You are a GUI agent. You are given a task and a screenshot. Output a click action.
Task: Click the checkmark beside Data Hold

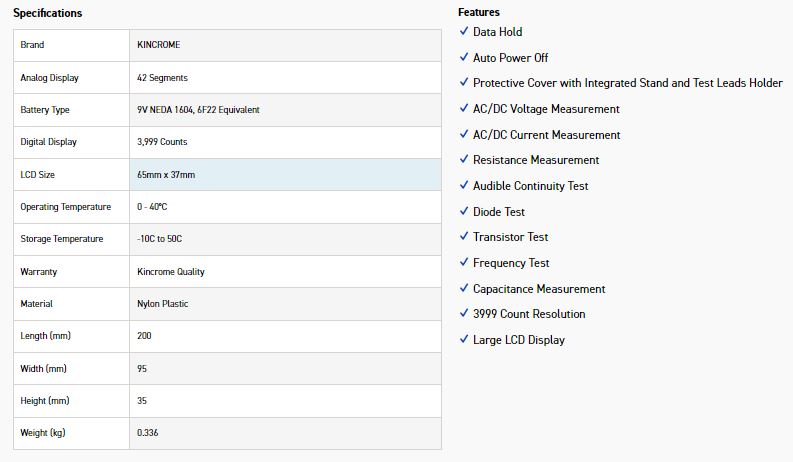[x=463, y=32]
